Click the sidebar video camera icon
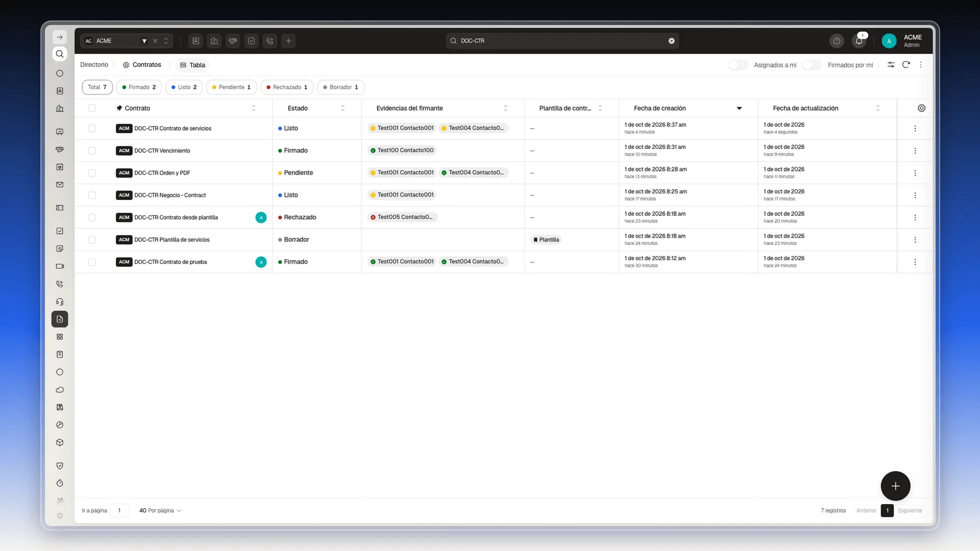The image size is (980, 551). coord(60,266)
